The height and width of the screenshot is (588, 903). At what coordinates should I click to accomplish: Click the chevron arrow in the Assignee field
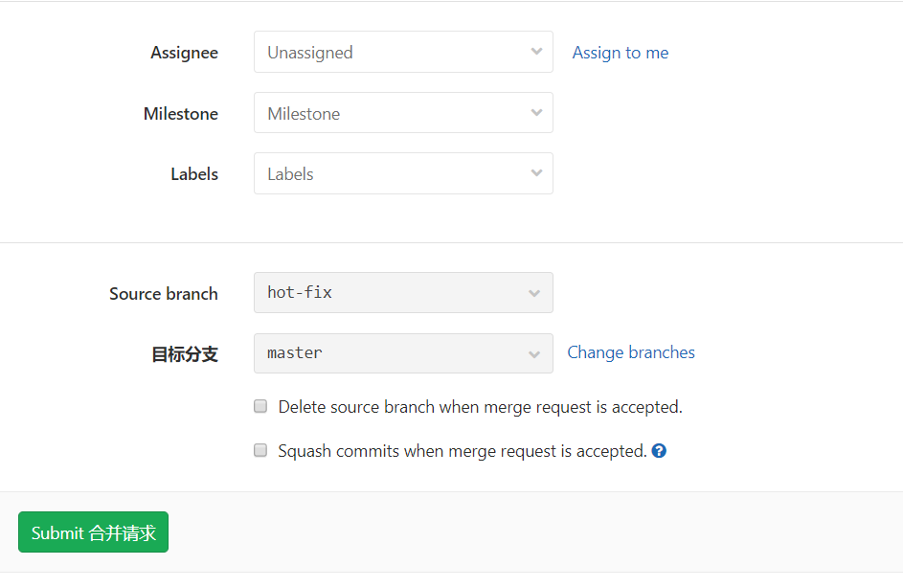click(x=536, y=52)
